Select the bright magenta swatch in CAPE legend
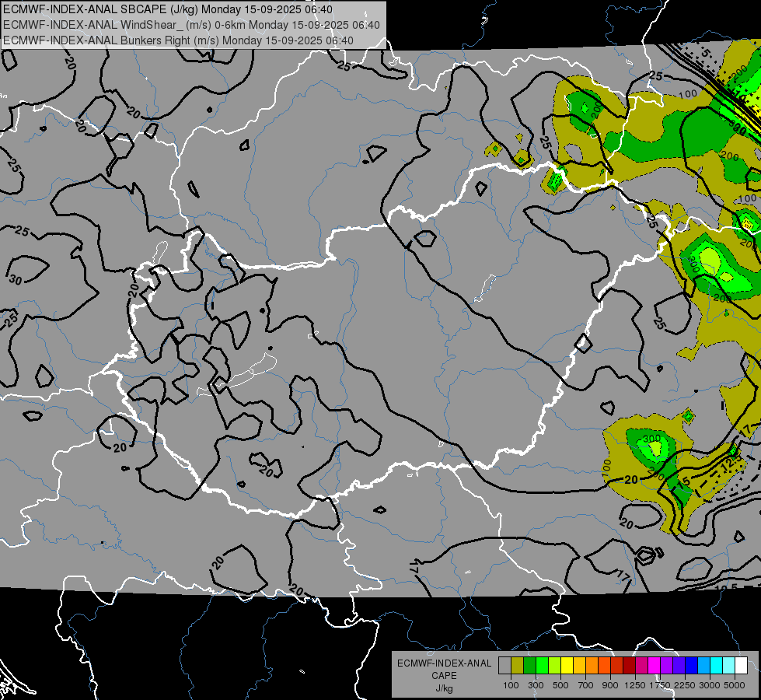The height and width of the screenshot is (700, 761). pyautogui.click(x=655, y=665)
